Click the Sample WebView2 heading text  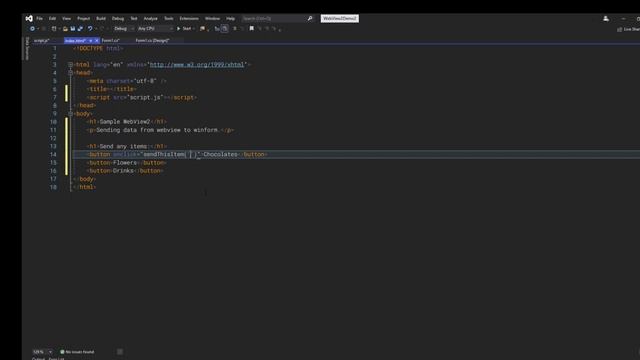(x=124, y=122)
